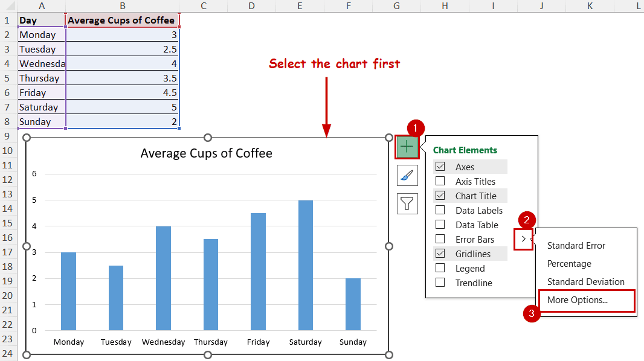Select column A header

click(x=42, y=6)
